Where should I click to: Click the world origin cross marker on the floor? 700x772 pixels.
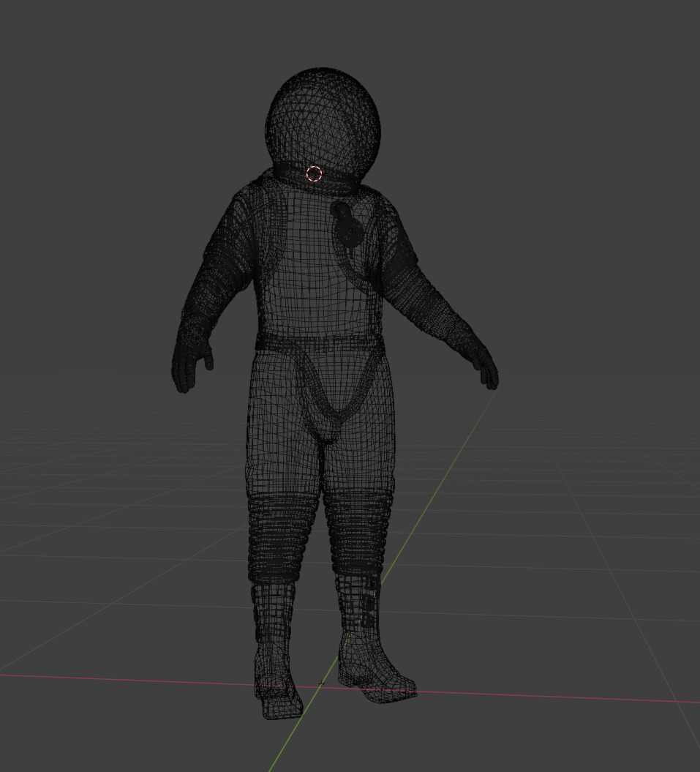click(x=321, y=683)
